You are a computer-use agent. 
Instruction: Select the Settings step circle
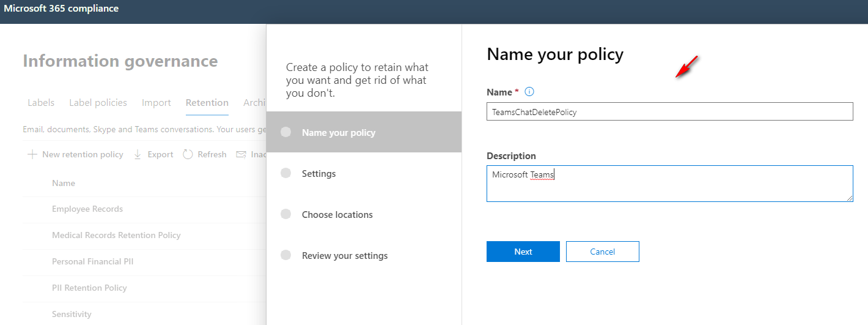click(285, 173)
